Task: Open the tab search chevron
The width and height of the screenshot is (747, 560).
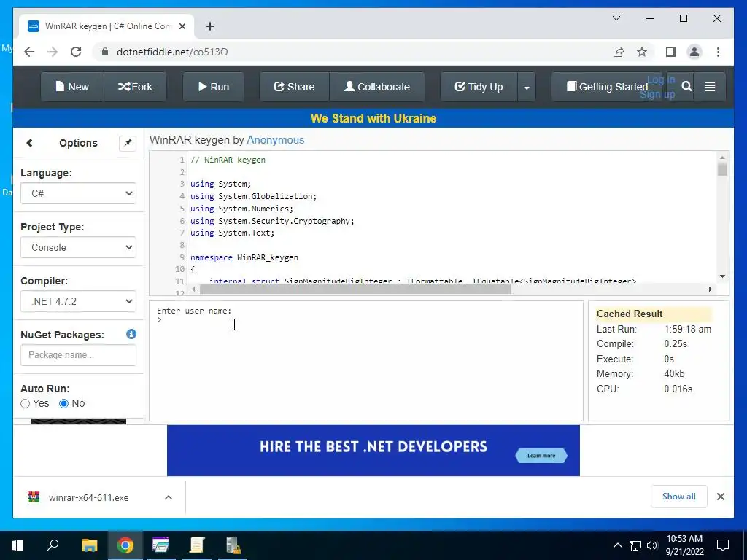Action: coord(616,18)
